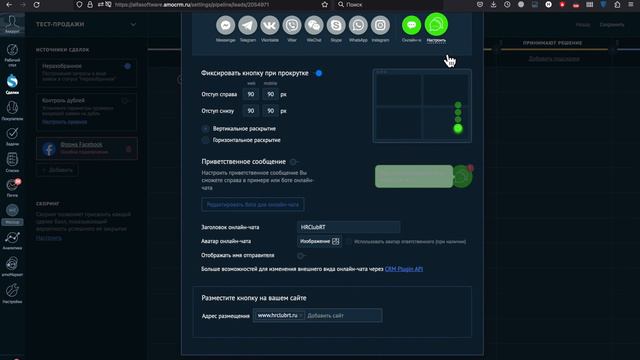Check the use responsible user's avatar checkbox
The height and width of the screenshot is (360, 640).
pos(349,242)
